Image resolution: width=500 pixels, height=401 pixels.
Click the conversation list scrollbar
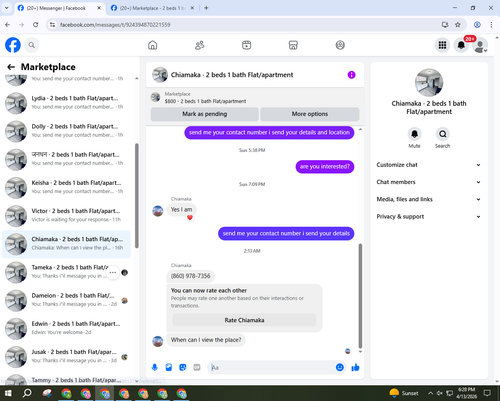137,196
